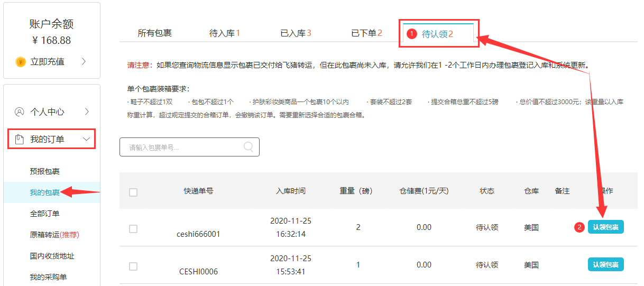Focus the package number search field
This screenshot has width=644, height=286.
click(x=182, y=147)
